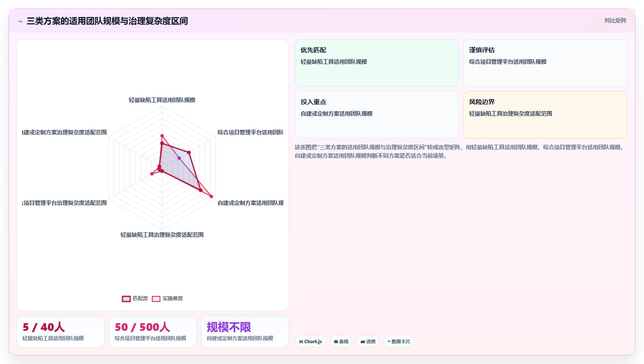Image resolution: width=644 pixels, height=364 pixels.
Task: Click the 综合项目管理平台适用团队 radar axis label
Action: tap(250, 132)
